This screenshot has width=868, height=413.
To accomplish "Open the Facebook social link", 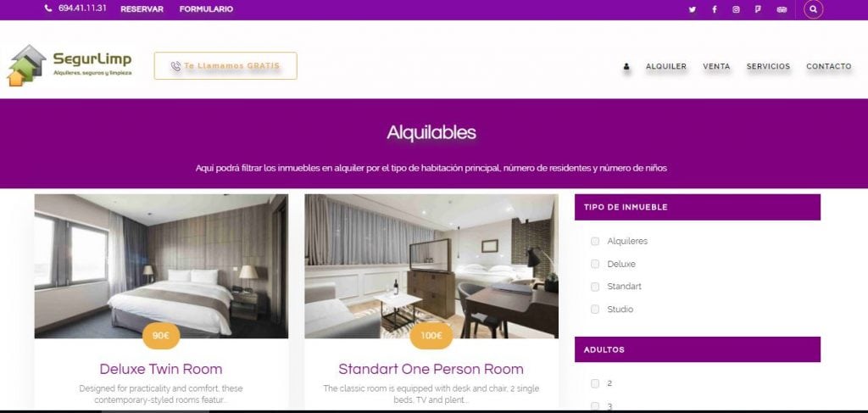I will click(714, 9).
